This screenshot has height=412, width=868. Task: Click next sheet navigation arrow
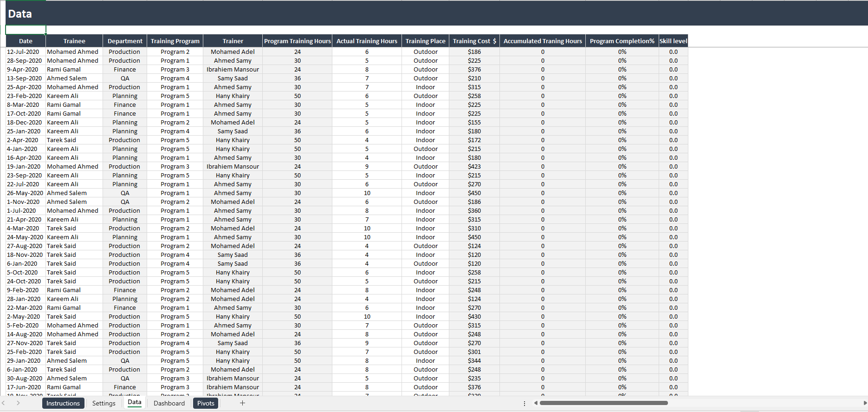point(18,403)
